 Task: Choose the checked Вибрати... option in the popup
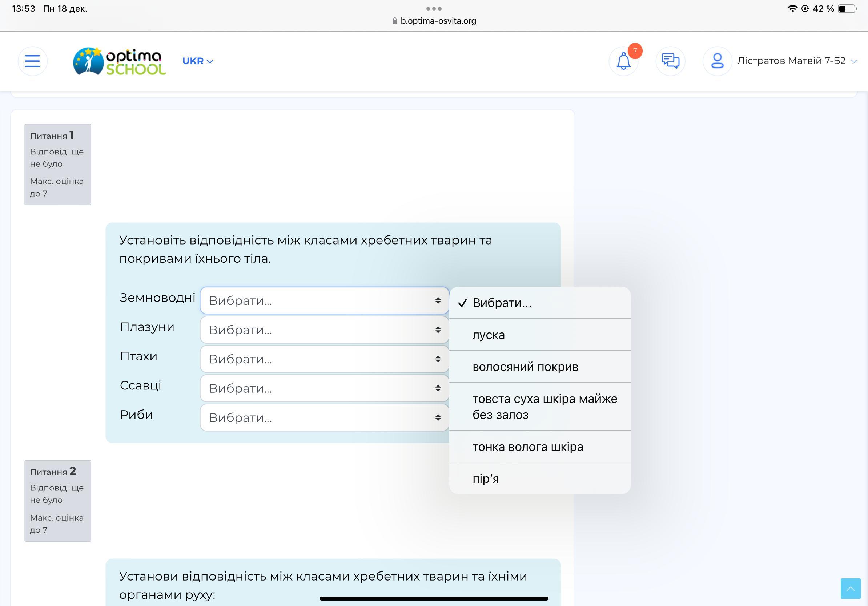tap(540, 303)
